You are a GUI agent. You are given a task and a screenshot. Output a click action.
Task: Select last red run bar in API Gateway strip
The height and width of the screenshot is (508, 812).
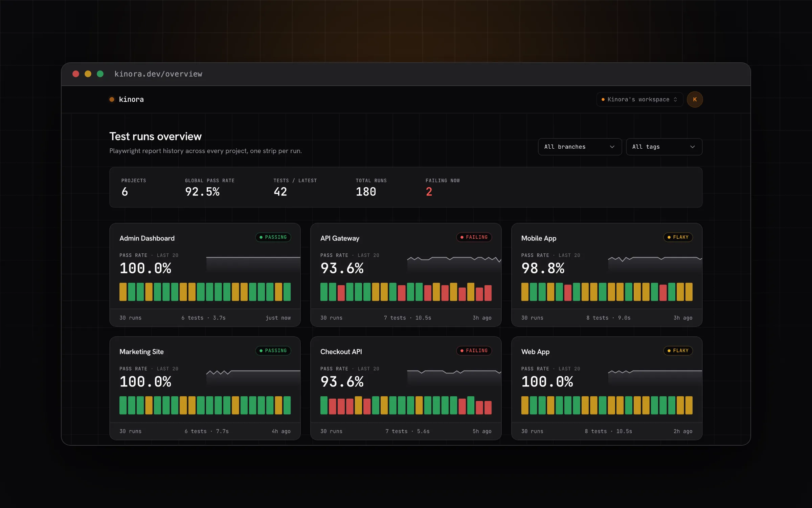point(488,293)
